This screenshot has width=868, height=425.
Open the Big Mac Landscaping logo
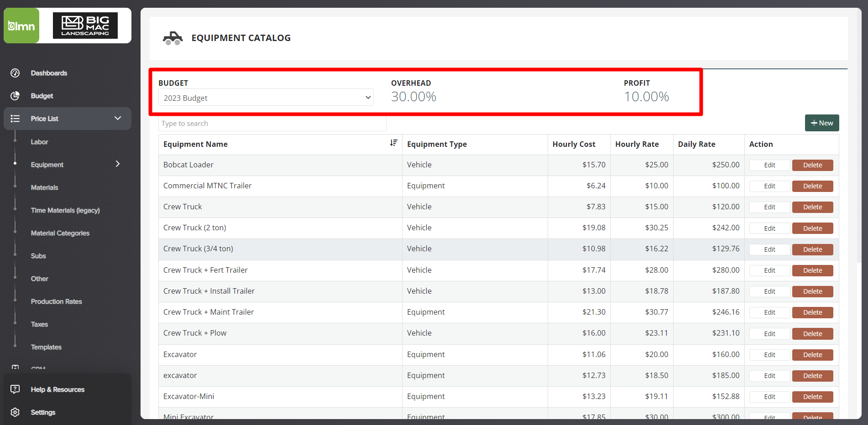(85, 26)
